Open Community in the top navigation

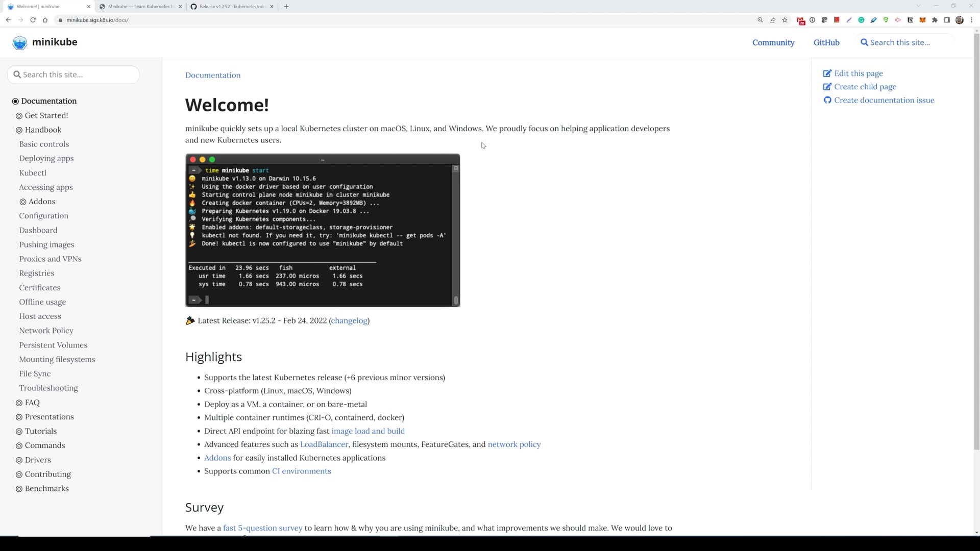click(773, 43)
